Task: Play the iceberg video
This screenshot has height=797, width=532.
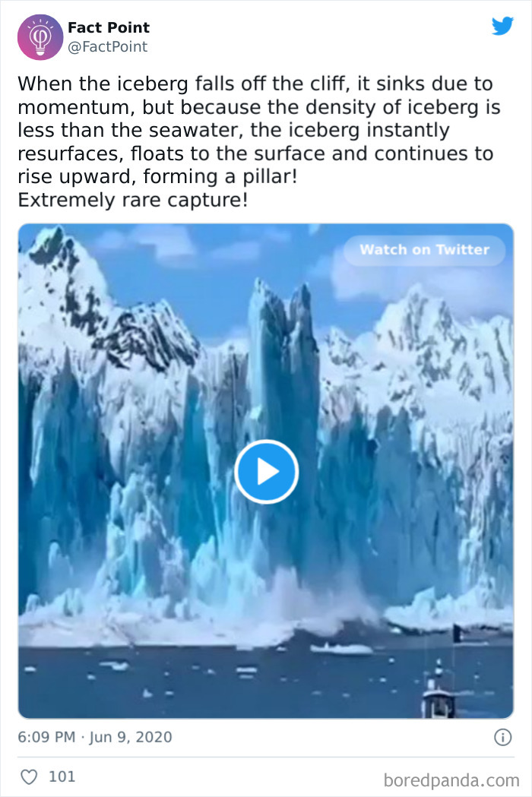Action: click(266, 472)
